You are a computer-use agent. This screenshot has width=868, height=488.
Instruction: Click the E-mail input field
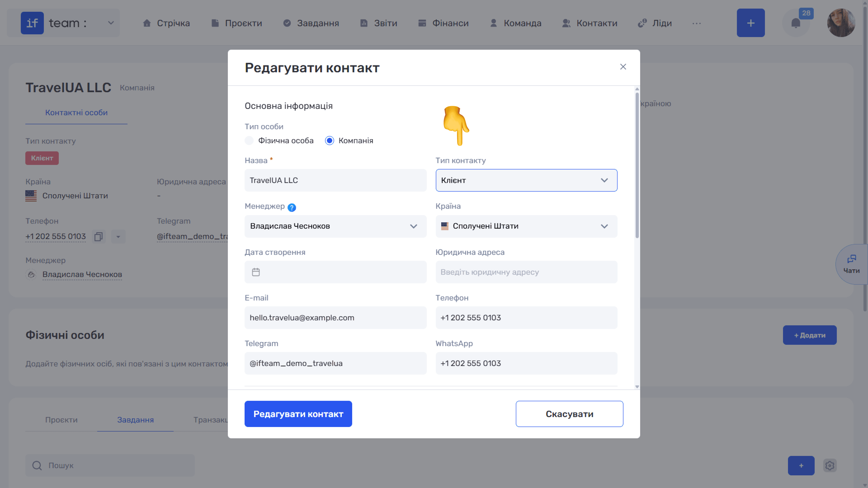coord(336,318)
